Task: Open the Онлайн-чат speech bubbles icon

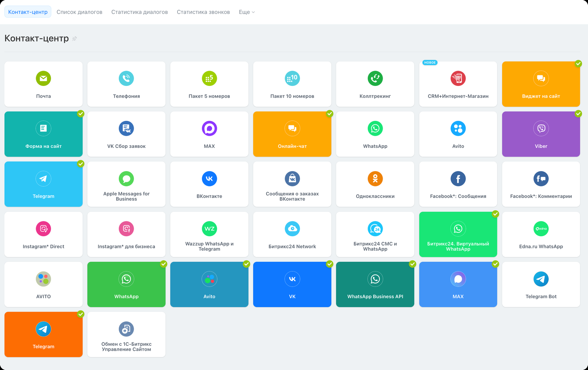Action: click(292, 128)
